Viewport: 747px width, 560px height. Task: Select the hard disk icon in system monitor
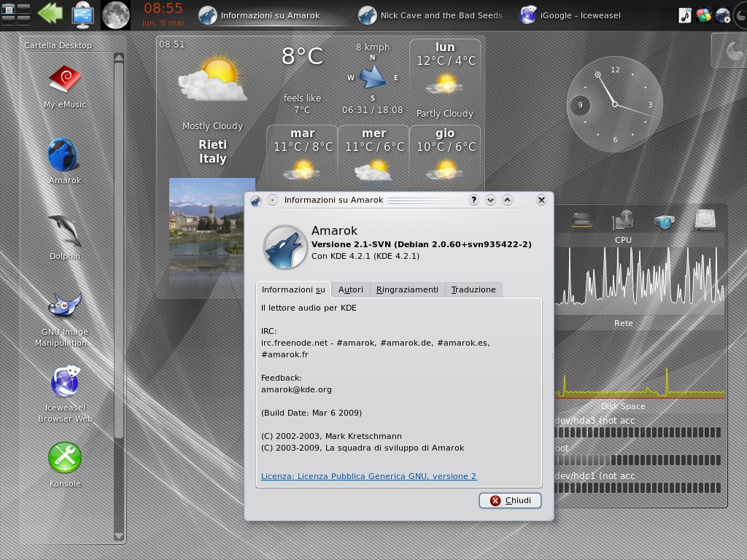click(x=705, y=220)
